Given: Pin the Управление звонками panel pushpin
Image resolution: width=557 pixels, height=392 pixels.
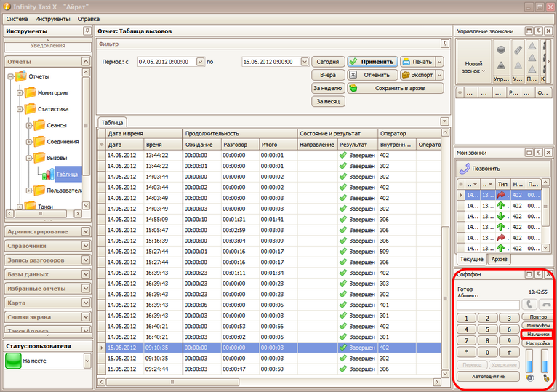Looking at the screenshot, I should click(x=539, y=31).
